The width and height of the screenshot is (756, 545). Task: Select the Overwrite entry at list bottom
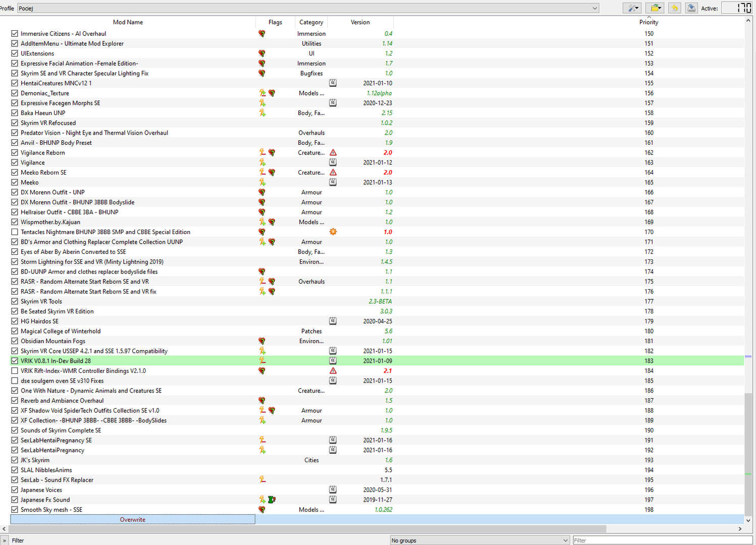coord(133,520)
